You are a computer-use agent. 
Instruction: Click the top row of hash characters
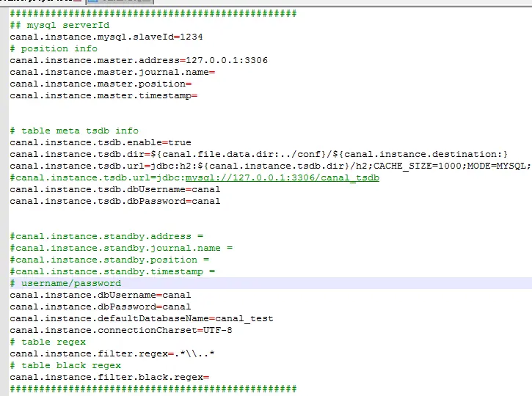(153, 13)
